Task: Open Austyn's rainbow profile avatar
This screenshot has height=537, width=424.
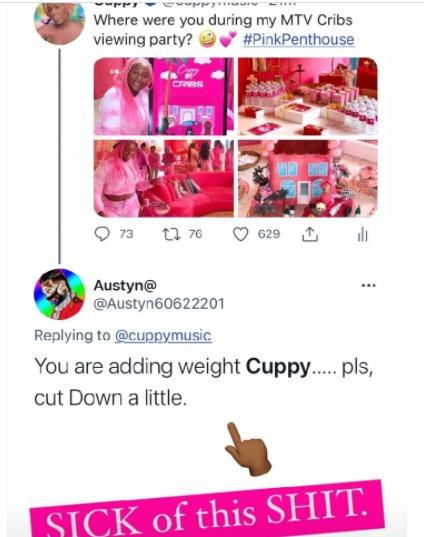Action: [x=59, y=294]
